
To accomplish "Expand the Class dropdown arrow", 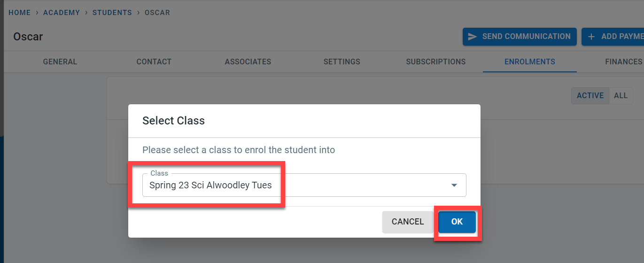I will pos(454,185).
